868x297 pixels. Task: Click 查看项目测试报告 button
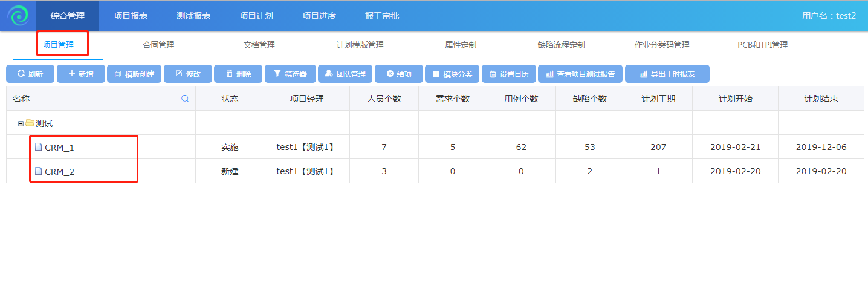[580, 74]
